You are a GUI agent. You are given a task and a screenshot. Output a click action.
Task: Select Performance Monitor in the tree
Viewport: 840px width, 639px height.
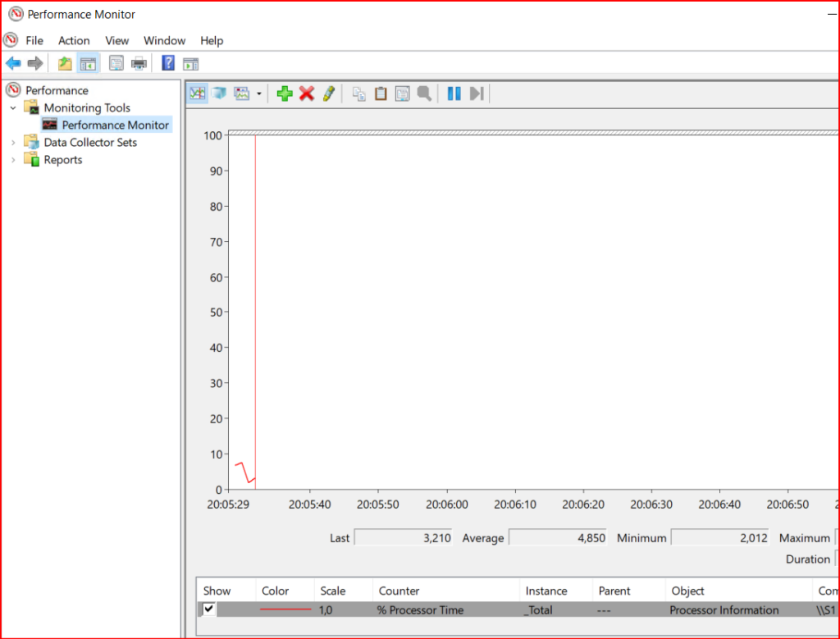115,126
